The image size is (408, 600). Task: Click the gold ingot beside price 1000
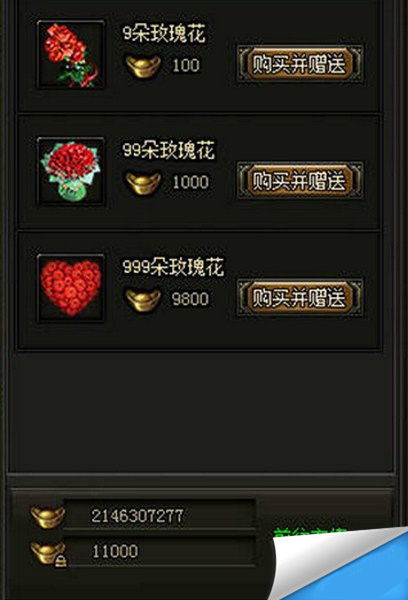pos(144,183)
